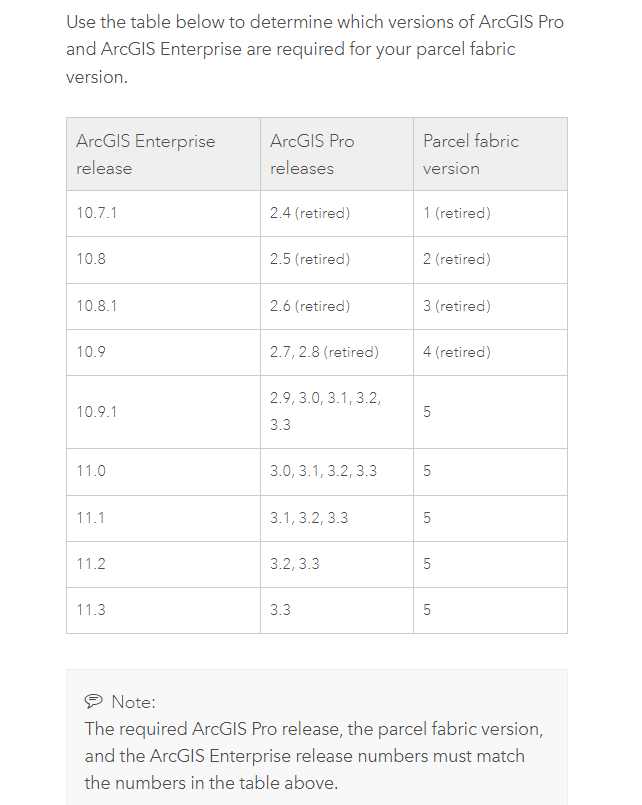This screenshot has height=805, width=642.
Task: Click the "3.1, 3.2, 3.3" Pro releases cell
Action: [309, 518]
